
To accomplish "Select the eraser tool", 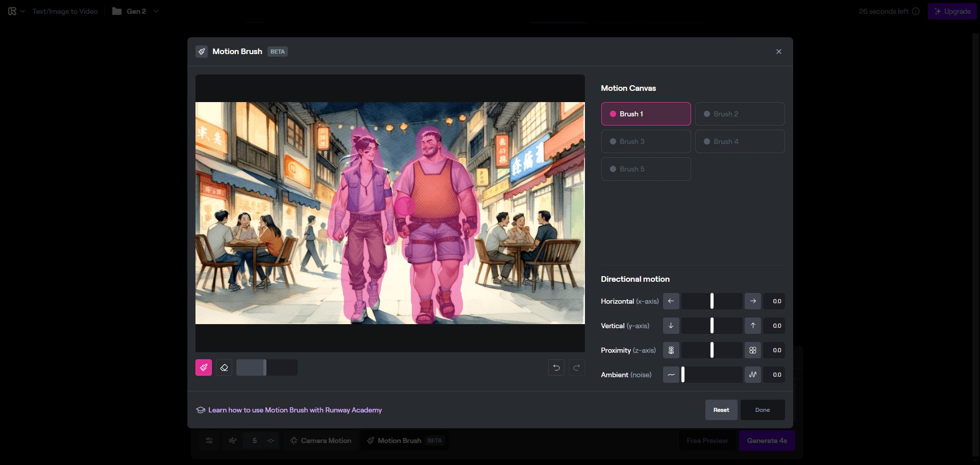I will click(x=224, y=368).
